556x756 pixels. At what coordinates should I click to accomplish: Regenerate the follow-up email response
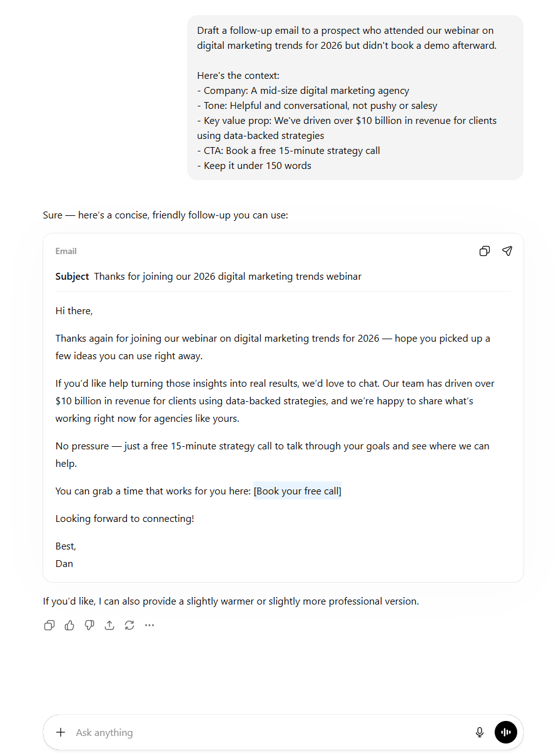129,625
